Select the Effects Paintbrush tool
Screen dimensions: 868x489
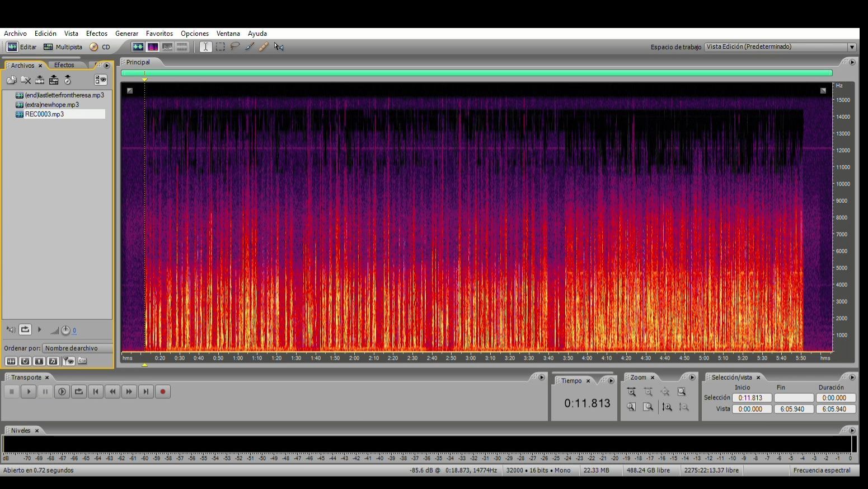click(250, 47)
